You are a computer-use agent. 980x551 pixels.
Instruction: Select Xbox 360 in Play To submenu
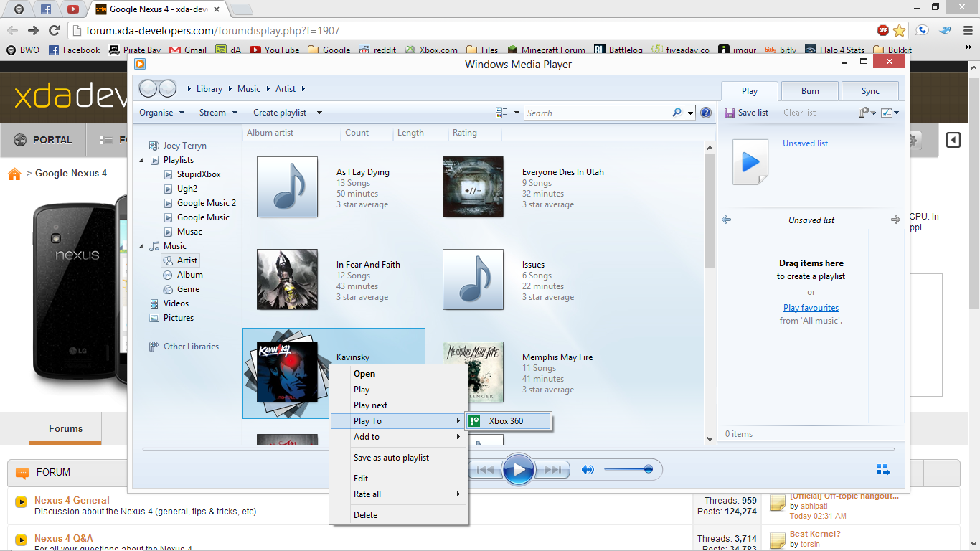509,421
